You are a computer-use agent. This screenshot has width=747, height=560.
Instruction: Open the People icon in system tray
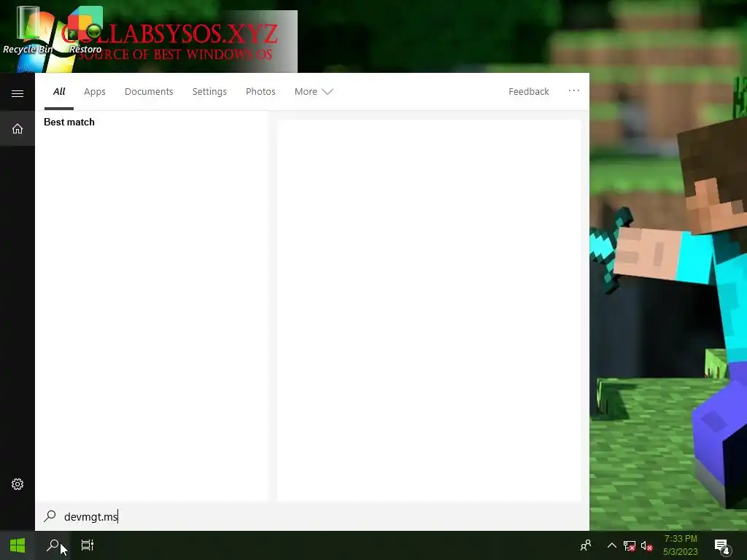(586, 545)
